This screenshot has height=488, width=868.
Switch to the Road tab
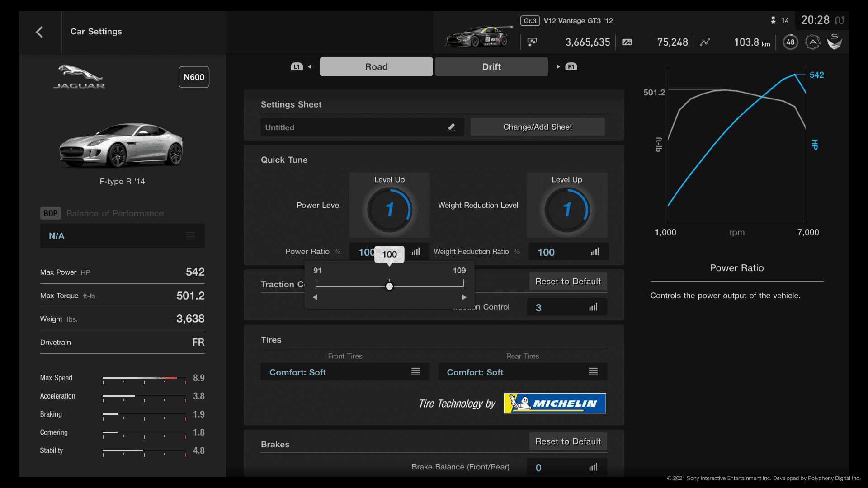376,67
